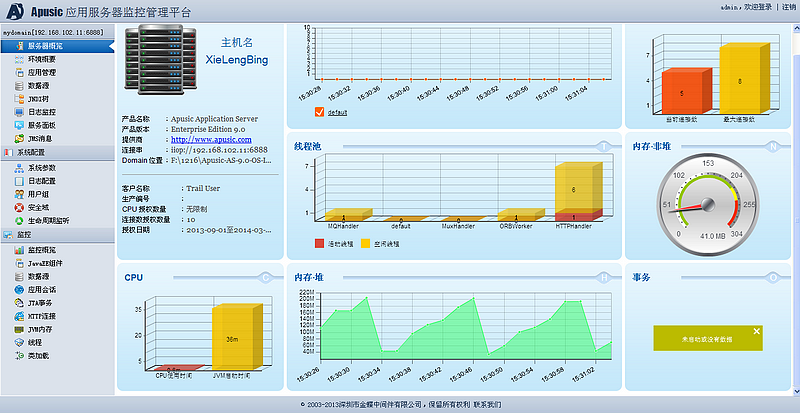This screenshot has width=800, height=413.
Task: Click the C button on CPU panel
Action: click(266, 278)
